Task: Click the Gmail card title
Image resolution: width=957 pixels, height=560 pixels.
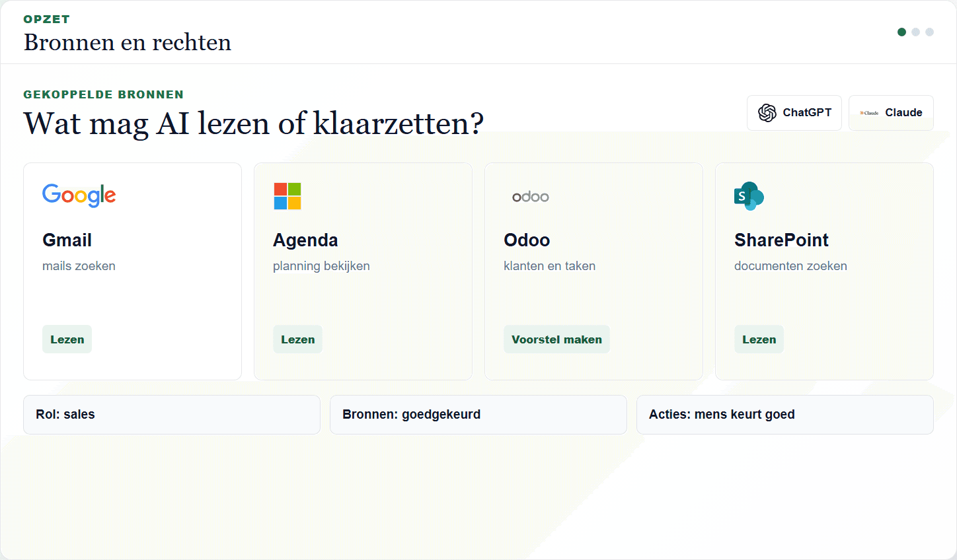Action: point(67,240)
